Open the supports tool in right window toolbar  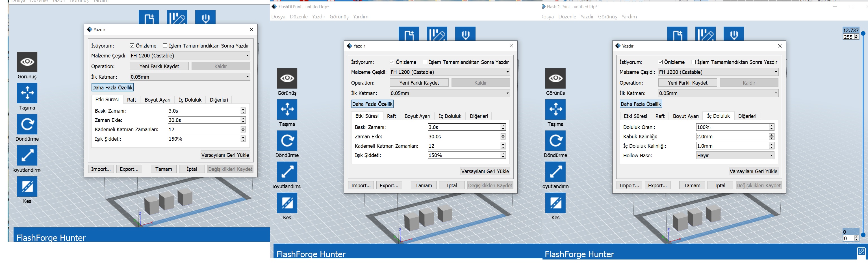pos(706,34)
